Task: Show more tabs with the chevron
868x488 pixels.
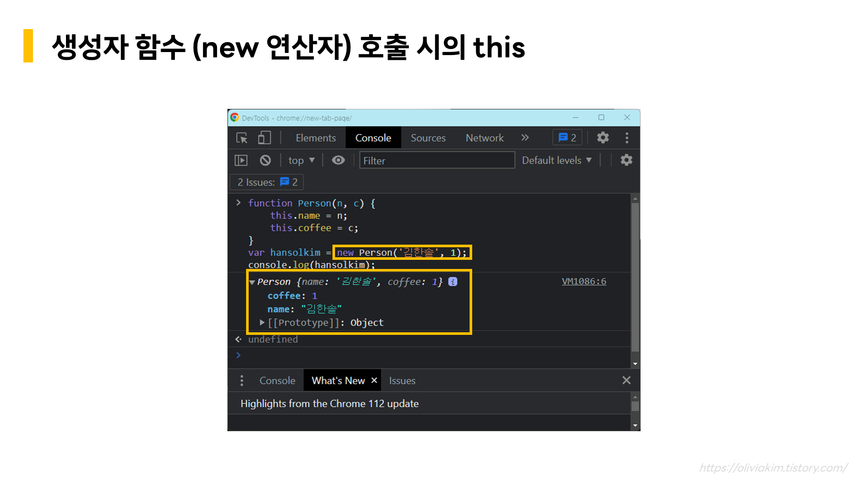Action: click(525, 138)
